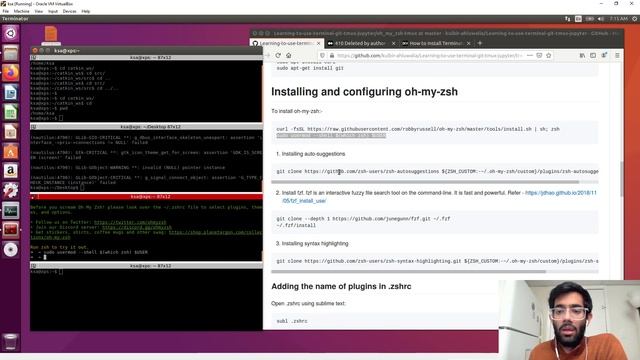Open the Amazon launcher in the dock

[x=10, y=171]
